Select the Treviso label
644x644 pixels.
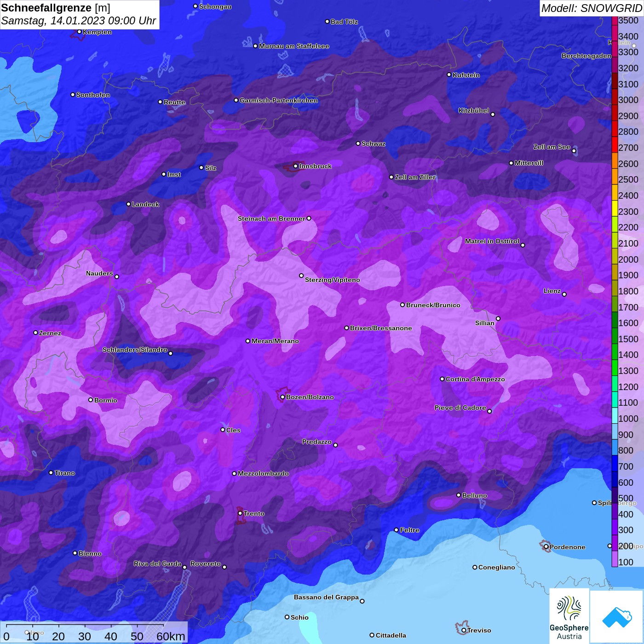click(479, 630)
